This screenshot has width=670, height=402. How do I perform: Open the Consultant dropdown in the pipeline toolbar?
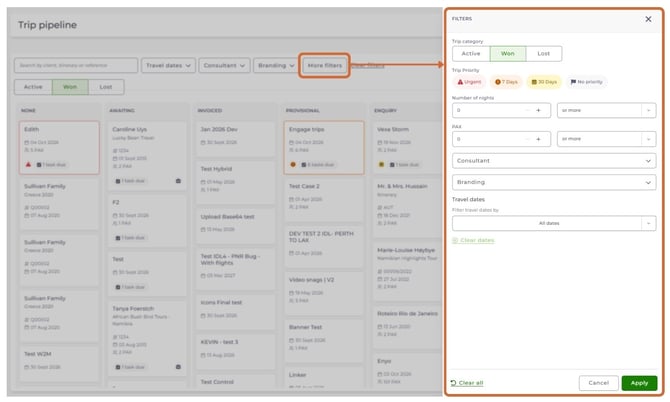(x=224, y=65)
